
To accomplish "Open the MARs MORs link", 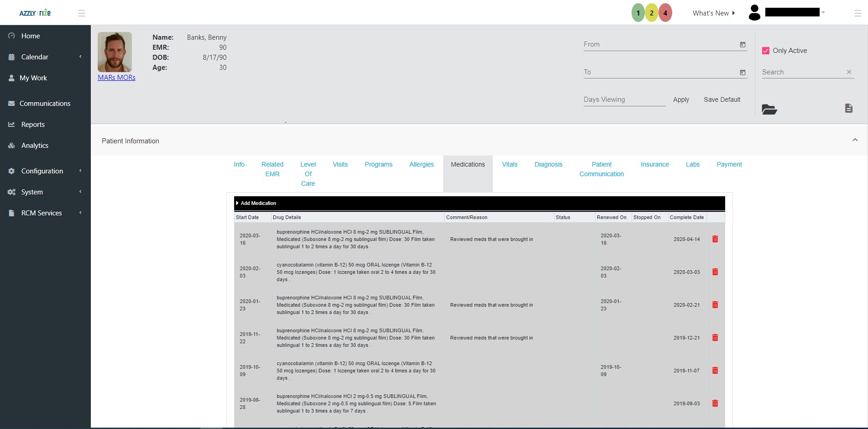I will click(x=116, y=78).
